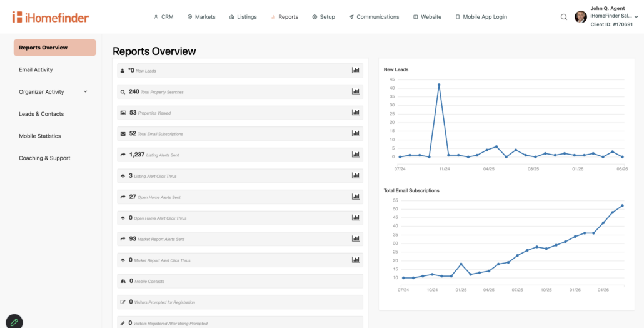This screenshot has width=644, height=328.
Task: Click the green pencil edit button
Action: coord(14,322)
